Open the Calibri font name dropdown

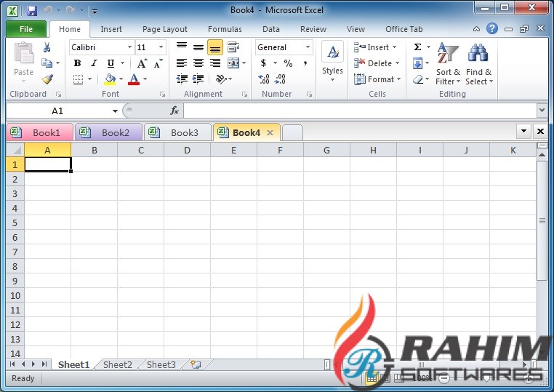pyautogui.click(x=129, y=47)
